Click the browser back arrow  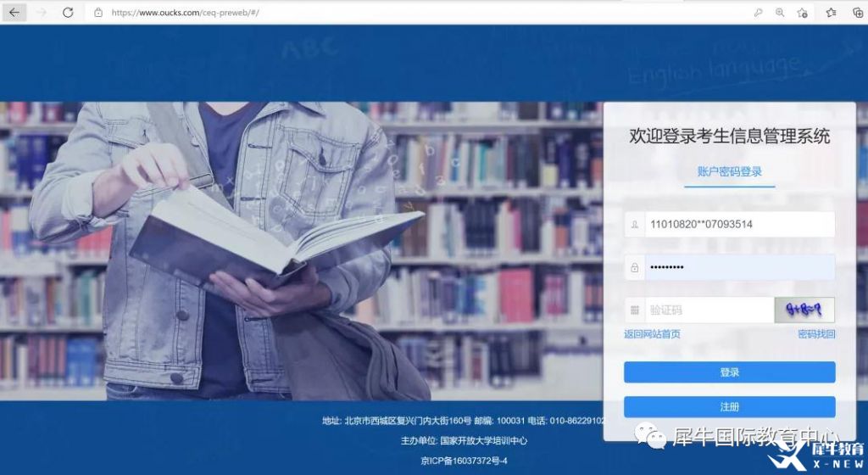(14, 13)
